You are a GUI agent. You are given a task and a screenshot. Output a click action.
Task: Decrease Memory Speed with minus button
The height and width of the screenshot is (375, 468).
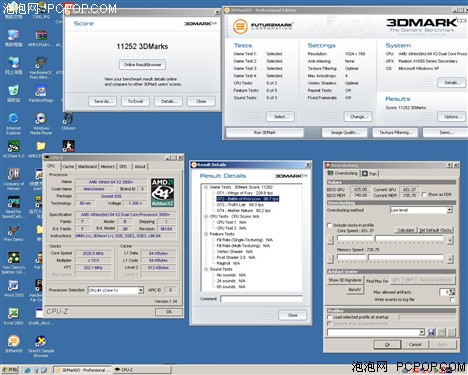[x=330, y=259]
